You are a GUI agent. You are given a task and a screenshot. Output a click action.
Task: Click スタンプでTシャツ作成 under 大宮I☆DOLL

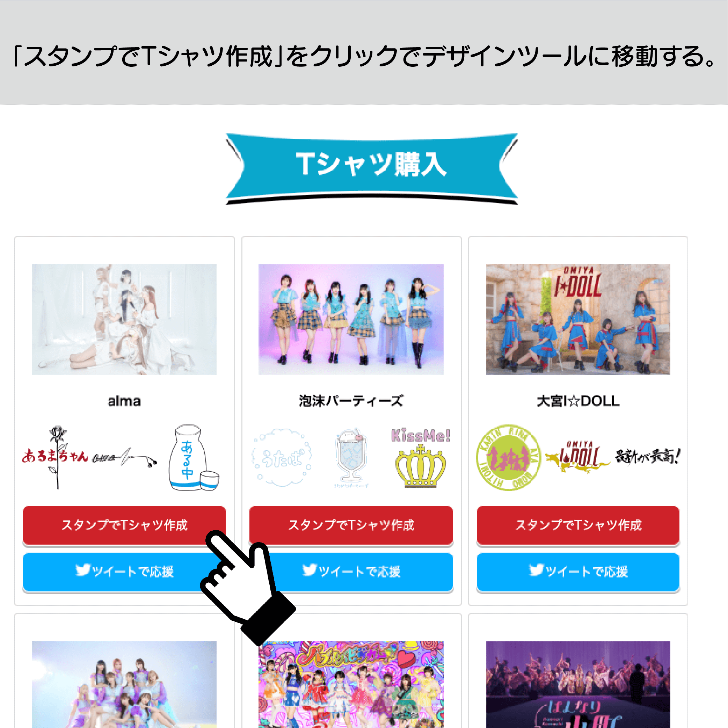pos(578,525)
